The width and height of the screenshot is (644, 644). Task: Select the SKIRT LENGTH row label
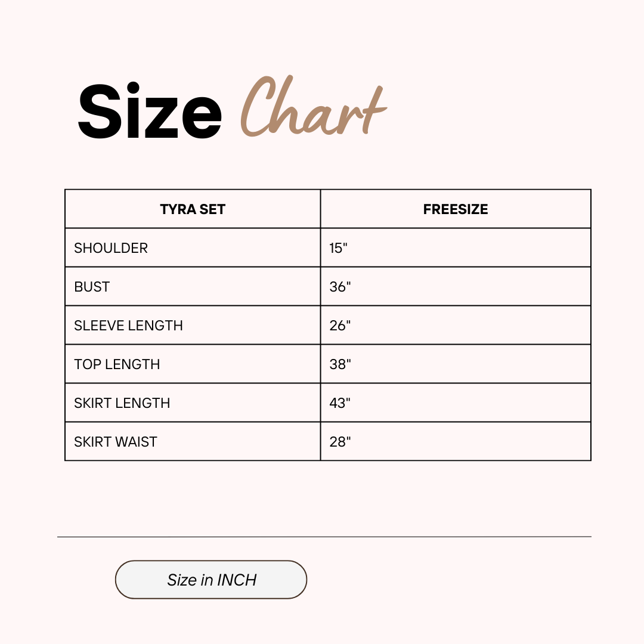122,403
